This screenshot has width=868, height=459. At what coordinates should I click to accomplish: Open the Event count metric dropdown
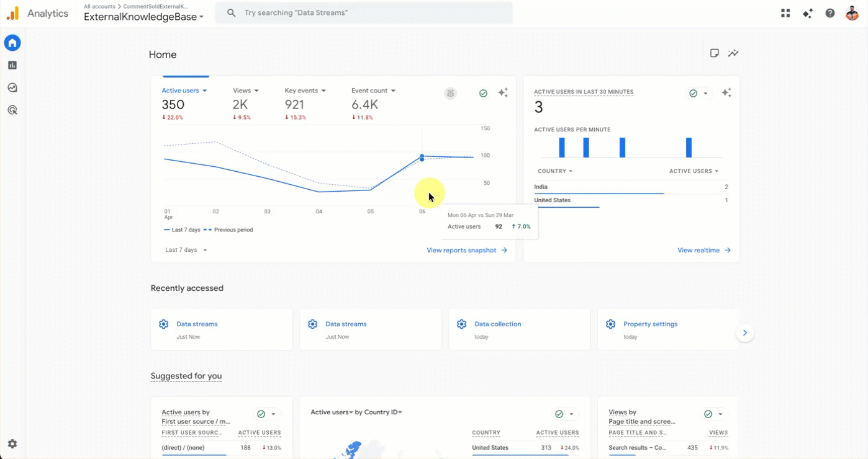pos(373,91)
